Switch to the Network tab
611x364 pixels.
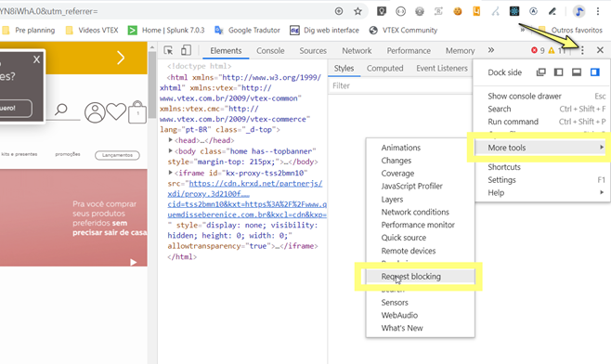(x=357, y=51)
